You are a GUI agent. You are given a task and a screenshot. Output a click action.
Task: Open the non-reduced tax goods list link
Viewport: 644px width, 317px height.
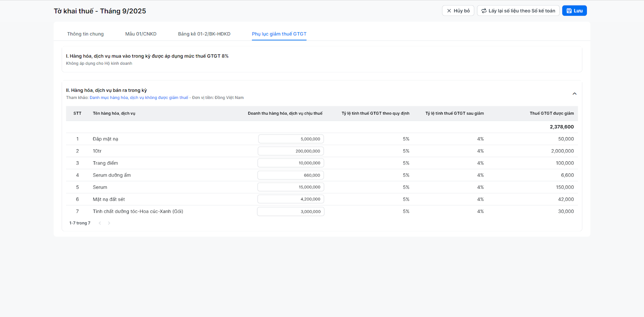(x=139, y=98)
